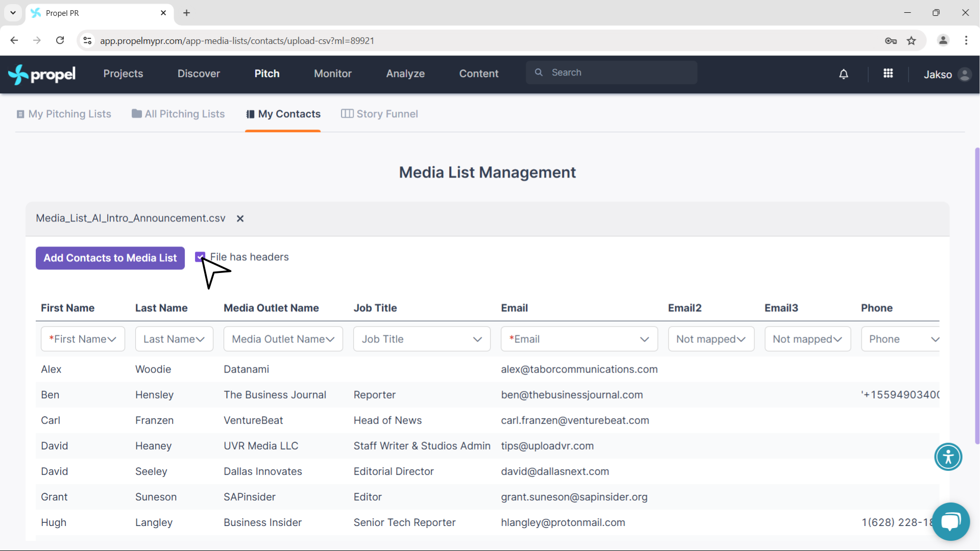Remove the uploaded CSV file
Viewport: 980px width, 551px height.
(240, 218)
